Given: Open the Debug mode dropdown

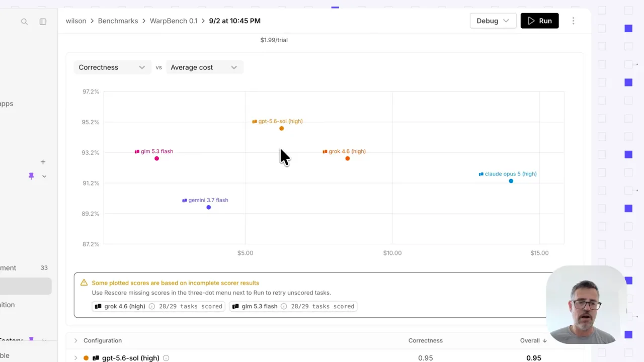Looking at the screenshot, I should [493, 21].
